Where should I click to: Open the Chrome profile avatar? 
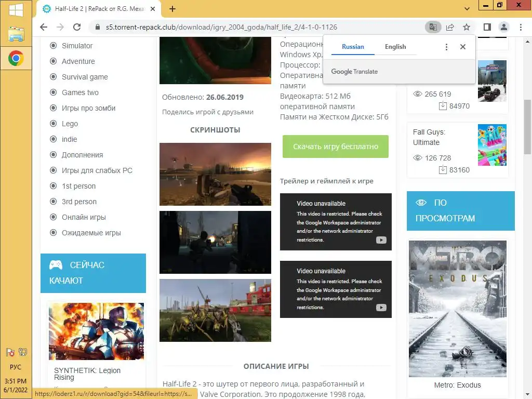[x=504, y=27]
